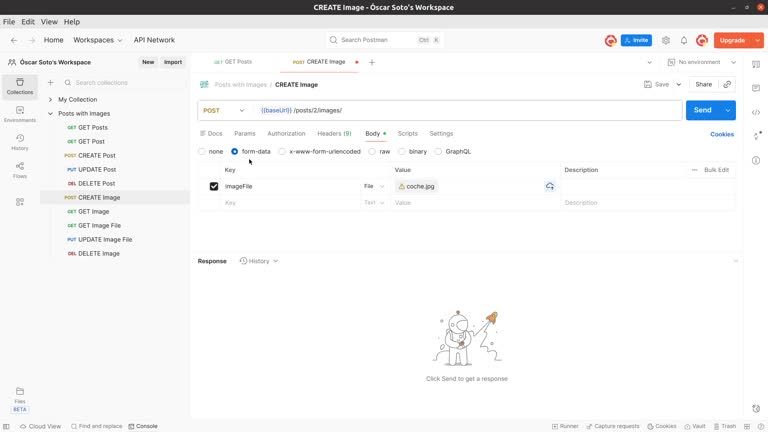Open the response History dropdown

pyautogui.click(x=259, y=261)
